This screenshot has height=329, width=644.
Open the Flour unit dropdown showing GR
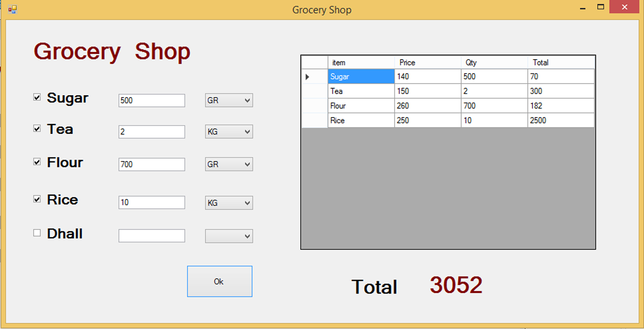[x=229, y=164]
